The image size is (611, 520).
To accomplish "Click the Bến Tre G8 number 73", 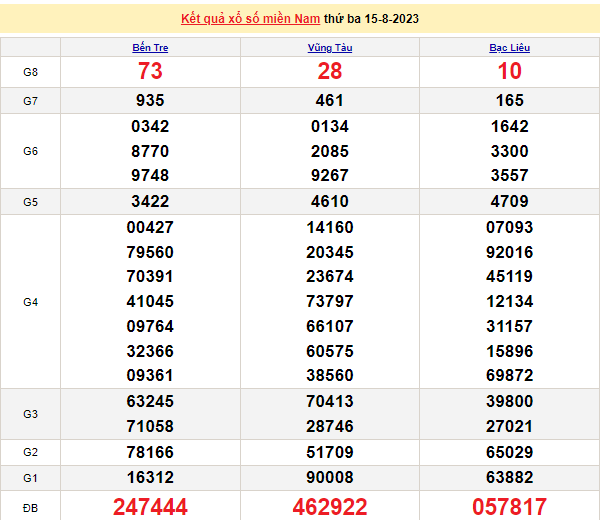I will coord(150,71).
